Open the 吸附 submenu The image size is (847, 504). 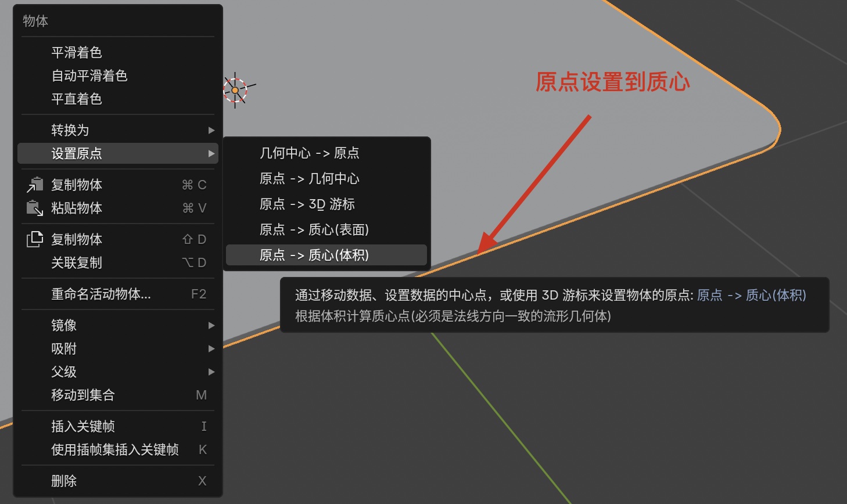point(64,348)
